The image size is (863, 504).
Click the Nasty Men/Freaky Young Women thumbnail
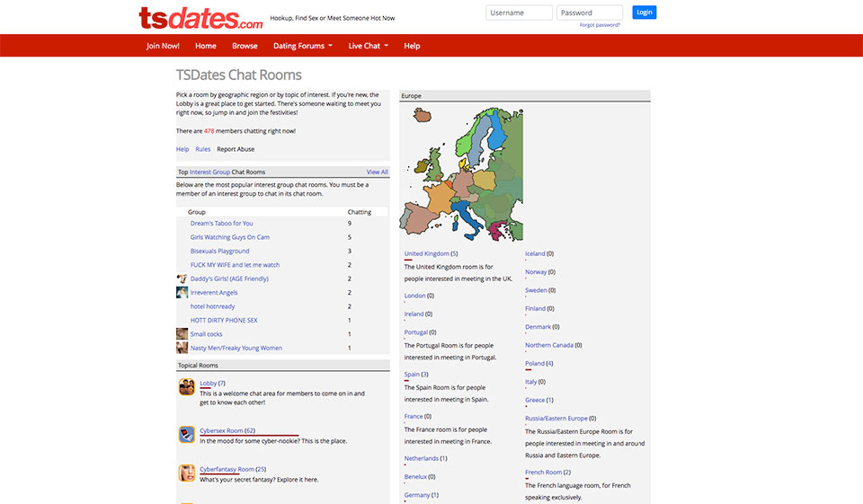coord(182,348)
